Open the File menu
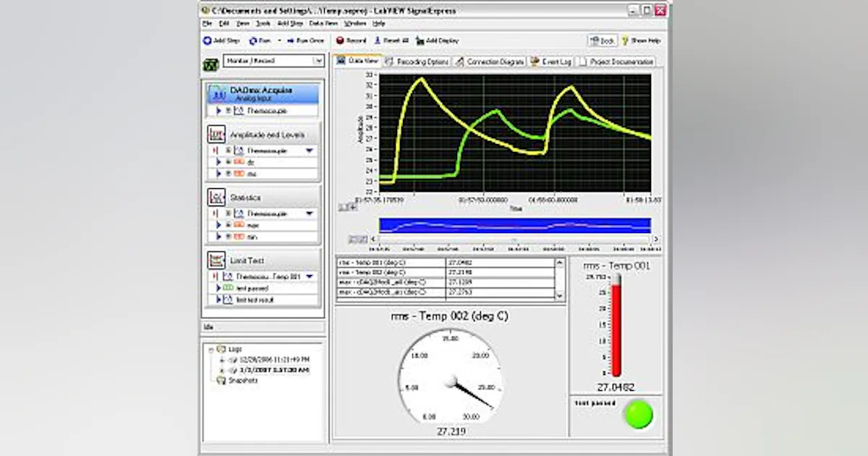 207,23
